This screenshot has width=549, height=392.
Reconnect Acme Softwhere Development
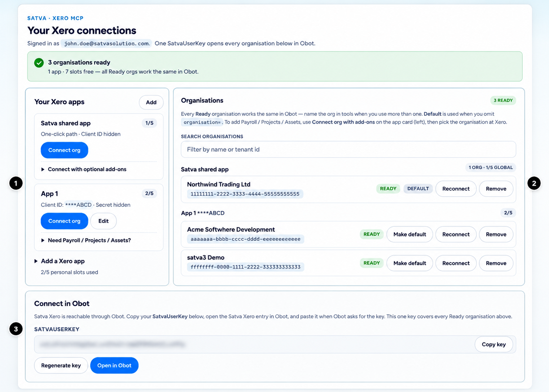(x=456, y=234)
